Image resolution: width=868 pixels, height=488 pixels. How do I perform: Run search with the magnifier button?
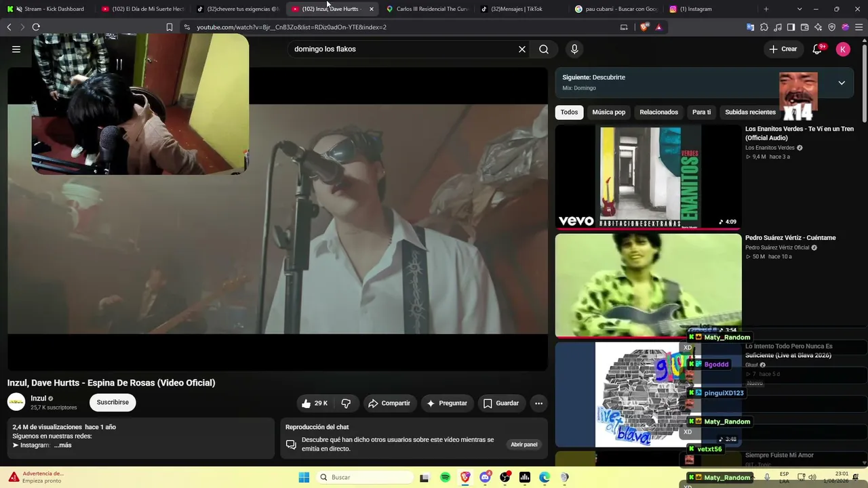544,49
